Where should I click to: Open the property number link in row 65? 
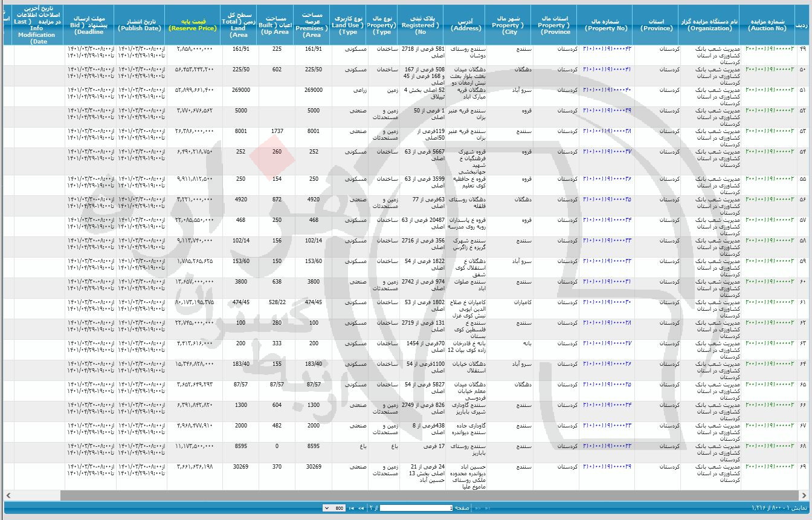(607, 384)
